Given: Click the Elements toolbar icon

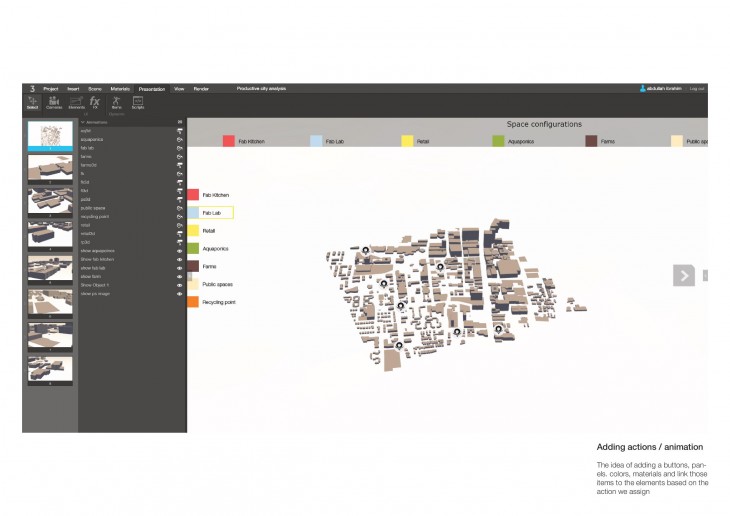Looking at the screenshot, I should (75, 102).
